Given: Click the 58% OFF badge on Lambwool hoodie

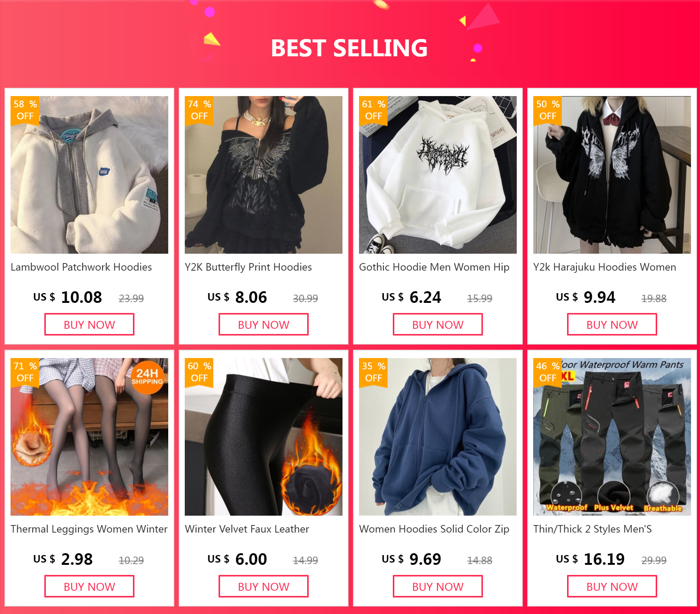Looking at the screenshot, I should coord(25,110).
